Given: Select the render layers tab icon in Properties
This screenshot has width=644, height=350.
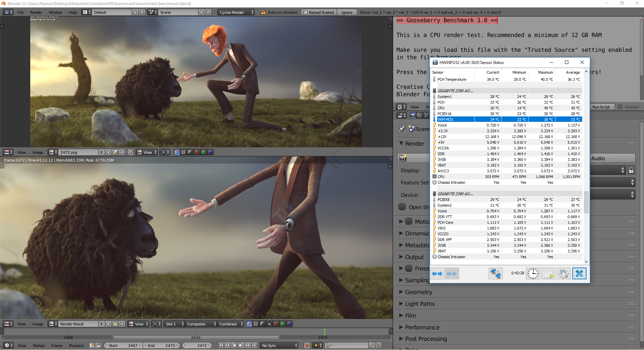Looking at the screenshot, I should click(x=419, y=115).
